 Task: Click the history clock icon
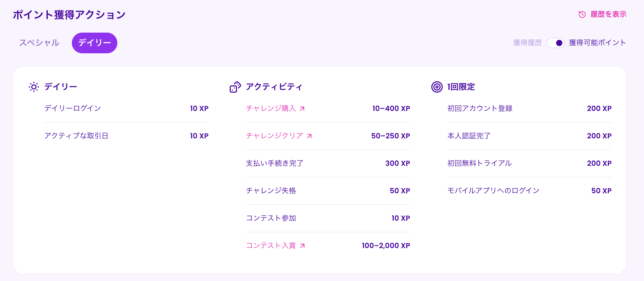[582, 14]
